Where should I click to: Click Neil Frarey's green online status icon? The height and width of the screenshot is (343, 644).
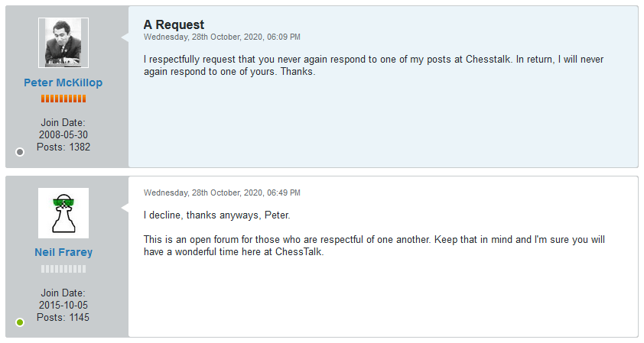coord(20,322)
